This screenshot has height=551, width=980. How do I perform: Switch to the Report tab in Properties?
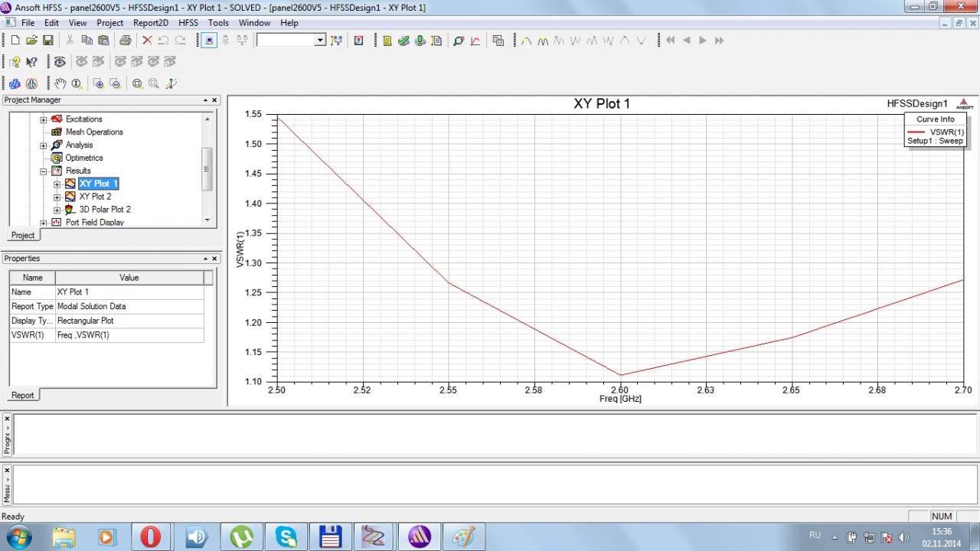coord(22,395)
